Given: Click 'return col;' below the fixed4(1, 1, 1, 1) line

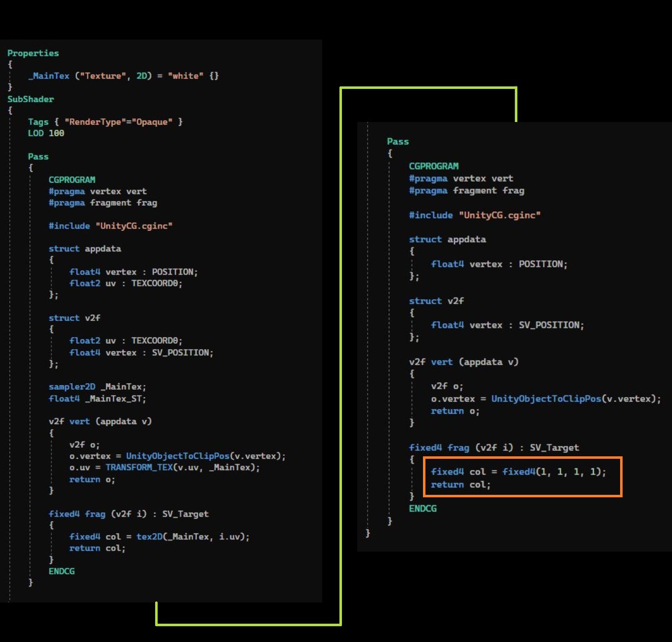Looking at the screenshot, I should (461, 484).
